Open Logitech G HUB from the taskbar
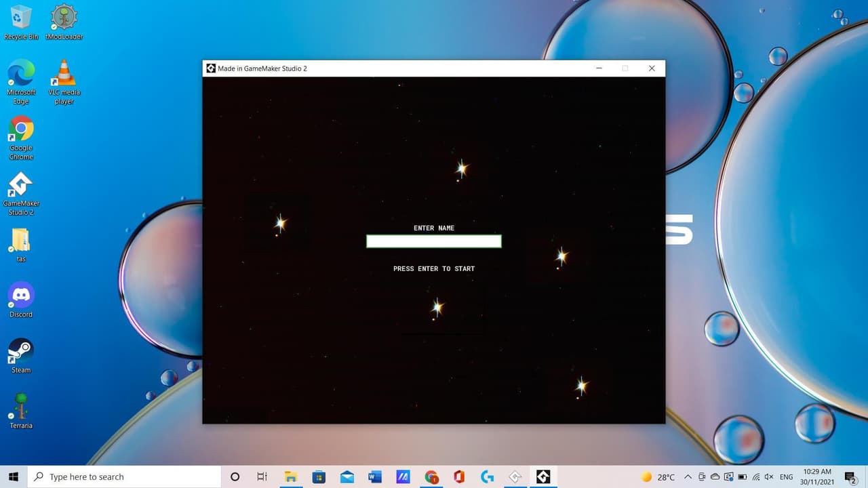The image size is (868, 488). point(487,477)
